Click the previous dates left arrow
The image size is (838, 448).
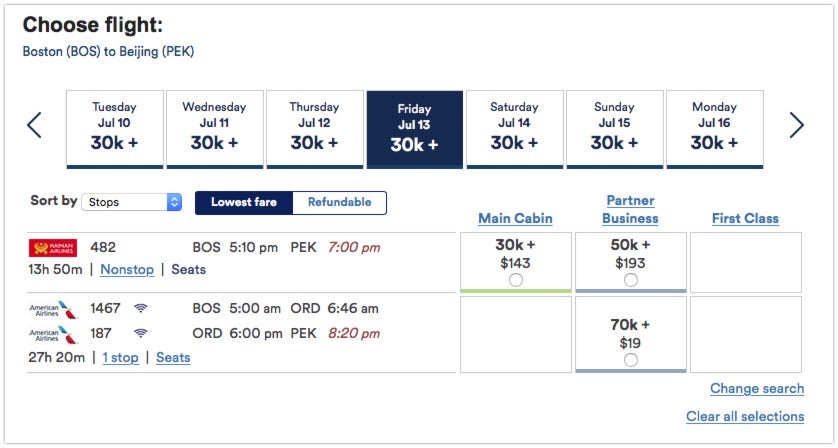point(34,125)
